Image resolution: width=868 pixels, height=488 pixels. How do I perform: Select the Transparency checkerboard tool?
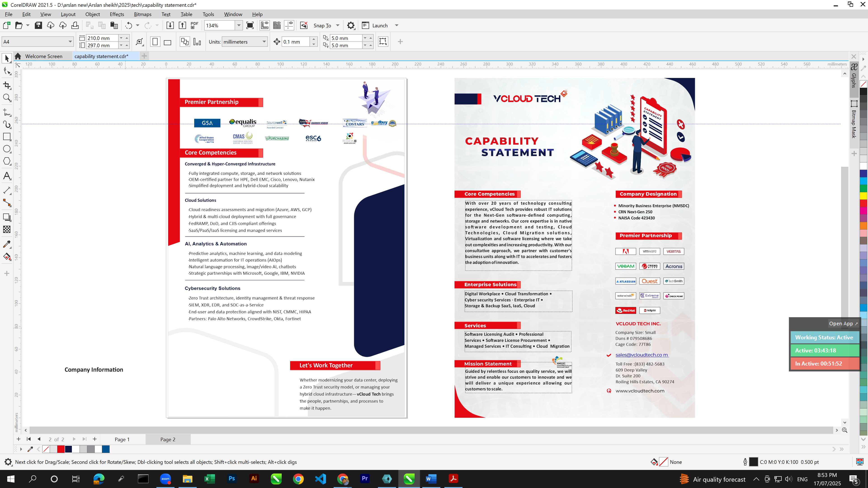[7, 230]
